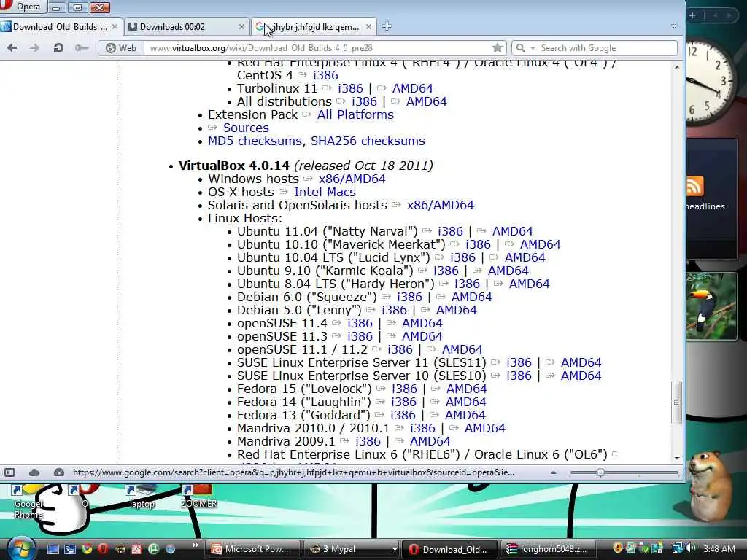Focus the address bar URL field

point(320,48)
